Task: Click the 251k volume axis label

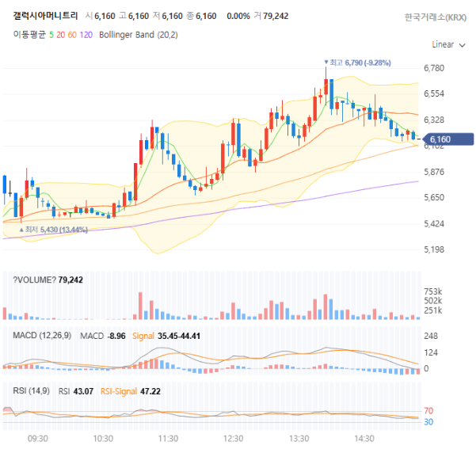Action: point(433,310)
